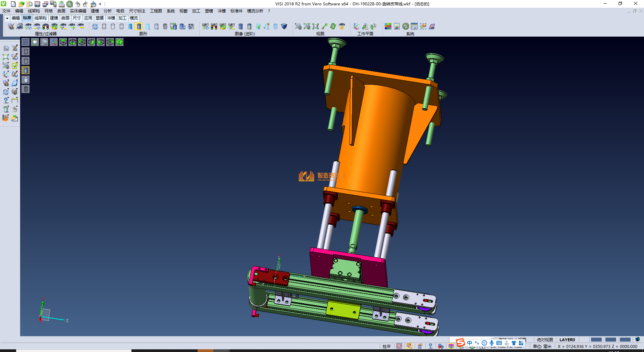644x352 pixels.
Task: Click the 1:1 zoom view icon
Action: (316, 27)
